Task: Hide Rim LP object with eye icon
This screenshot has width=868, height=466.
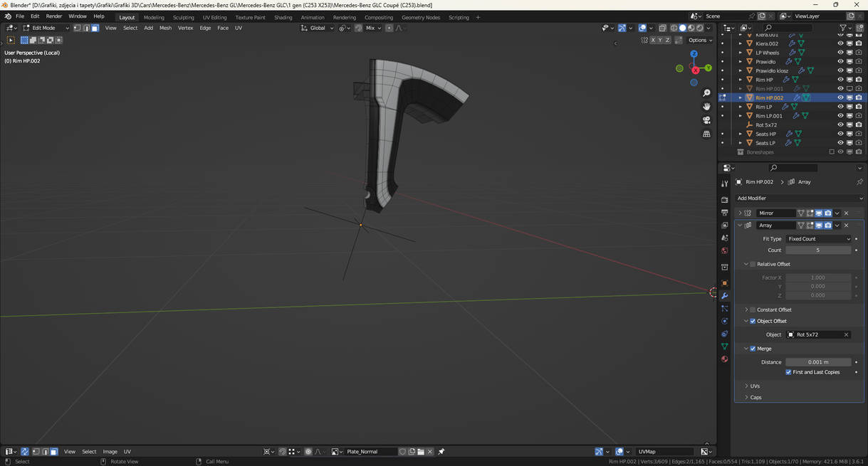Action: [x=840, y=107]
